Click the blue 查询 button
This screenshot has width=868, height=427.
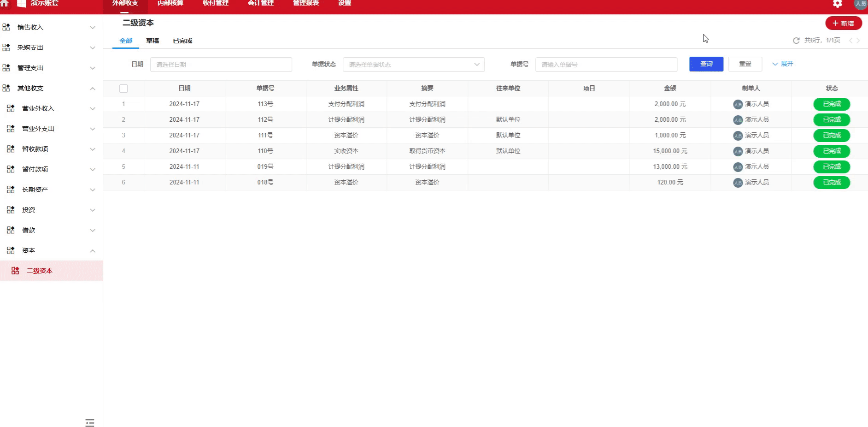point(706,64)
